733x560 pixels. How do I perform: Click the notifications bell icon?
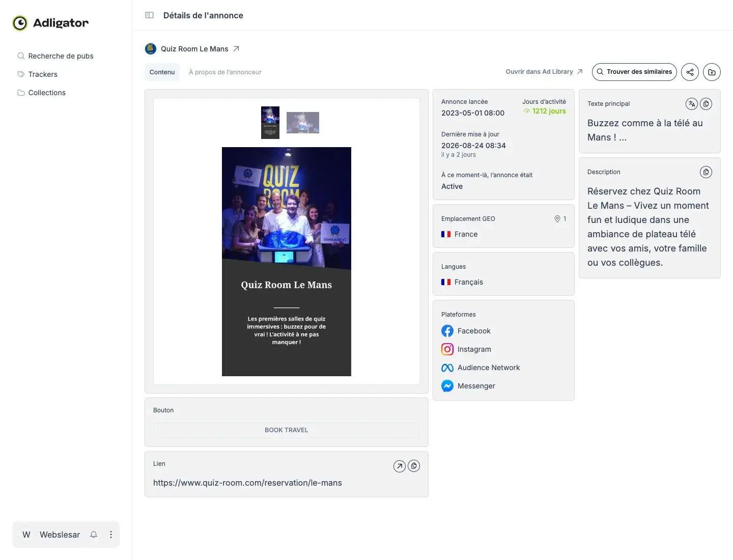94,535
